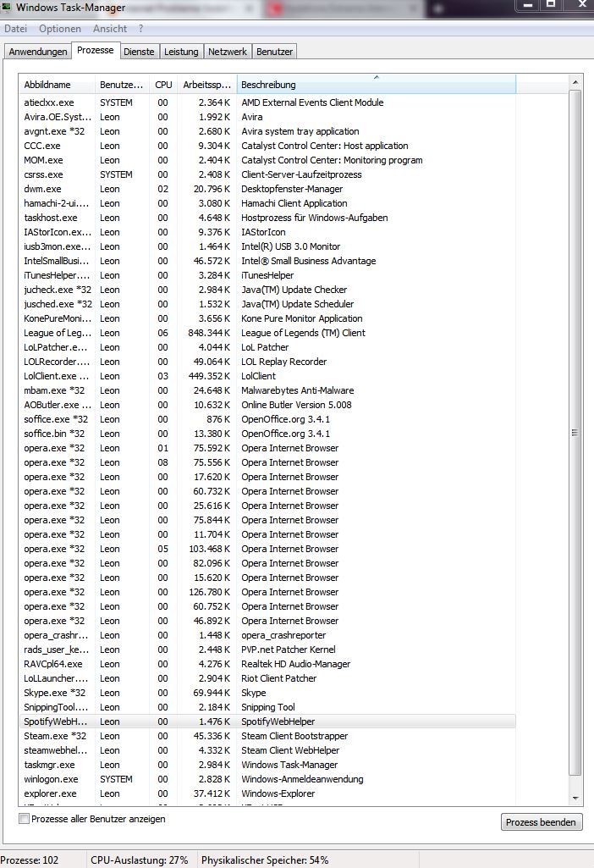
Task: Select the KonePureMoni... process
Action: point(267,318)
